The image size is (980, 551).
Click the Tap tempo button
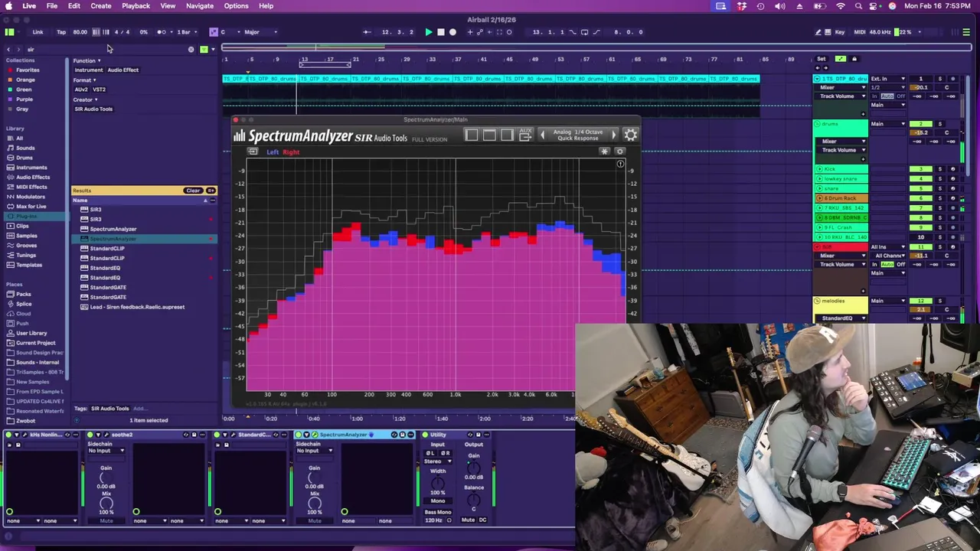[61, 32]
